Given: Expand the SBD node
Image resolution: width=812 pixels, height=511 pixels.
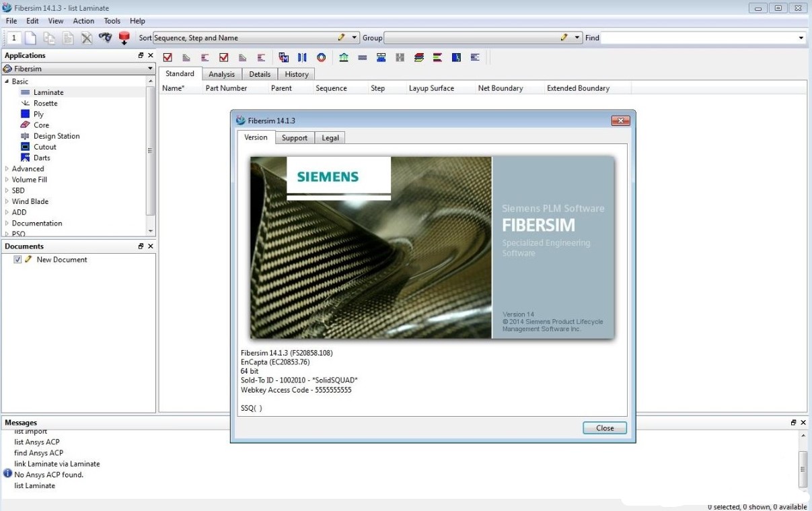Looking at the screenshot, I should click(x=7, y=191).
